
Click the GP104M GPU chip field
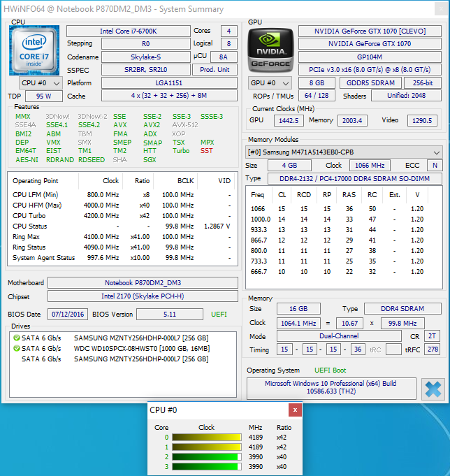(x=370, y=57)
